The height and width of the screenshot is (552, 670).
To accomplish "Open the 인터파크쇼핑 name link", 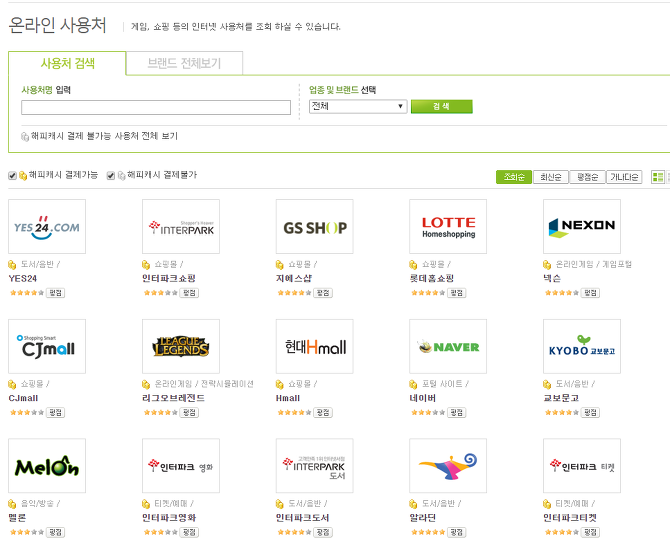I will [x=169, y=279].
